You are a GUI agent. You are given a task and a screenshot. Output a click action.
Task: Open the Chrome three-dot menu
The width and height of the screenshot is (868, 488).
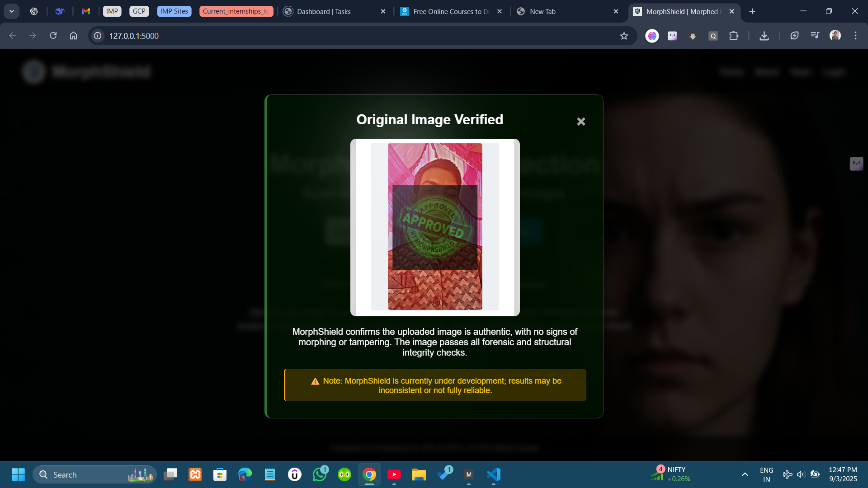(855, 36)
